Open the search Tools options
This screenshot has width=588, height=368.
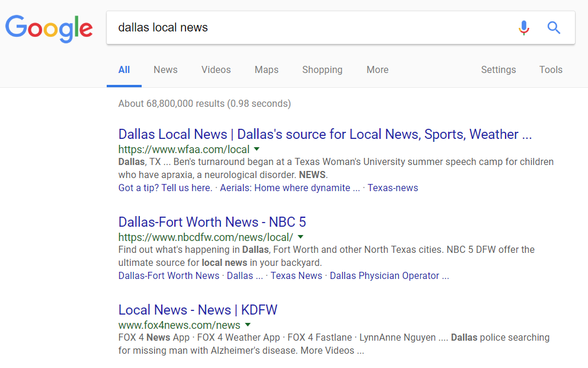[551, 70]
